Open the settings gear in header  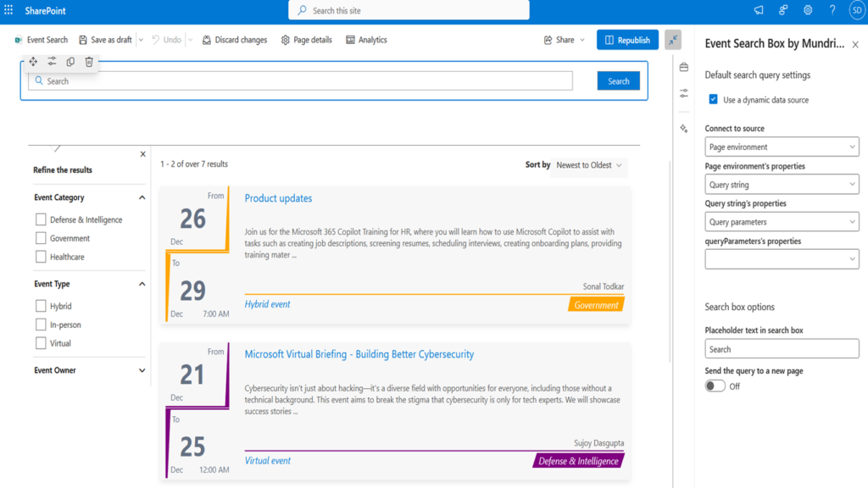click(x=808, y=10)
